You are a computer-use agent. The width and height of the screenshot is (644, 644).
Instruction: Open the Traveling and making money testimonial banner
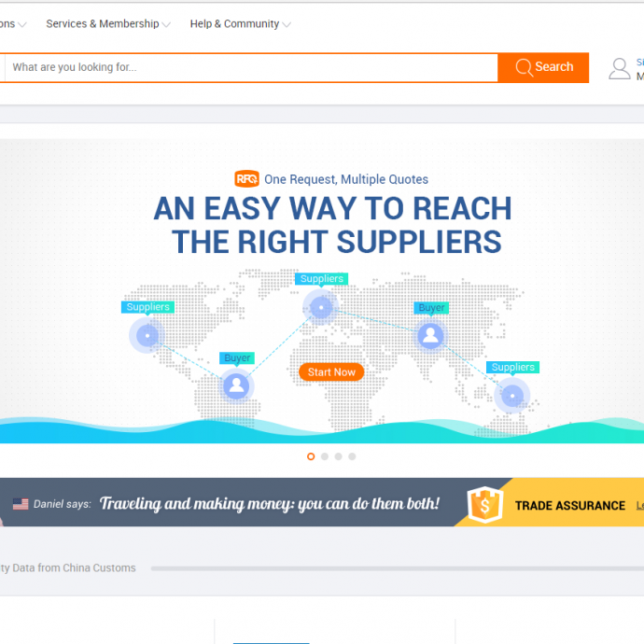pos(269,504)
